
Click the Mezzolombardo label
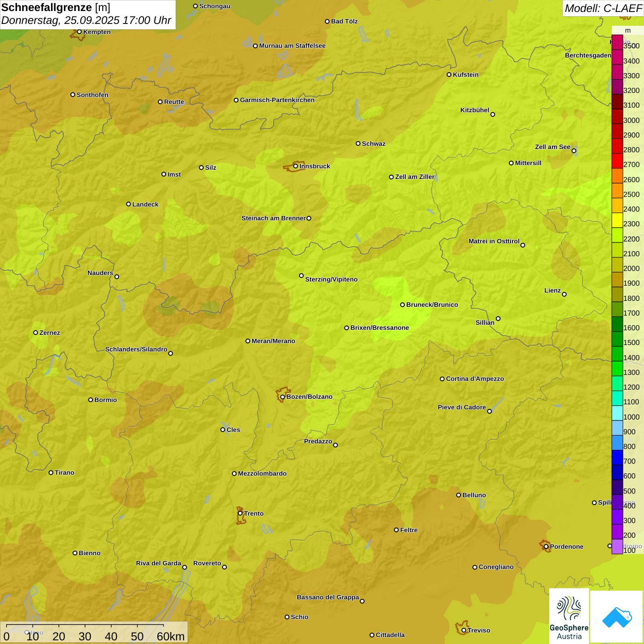[x=262, y=474]
